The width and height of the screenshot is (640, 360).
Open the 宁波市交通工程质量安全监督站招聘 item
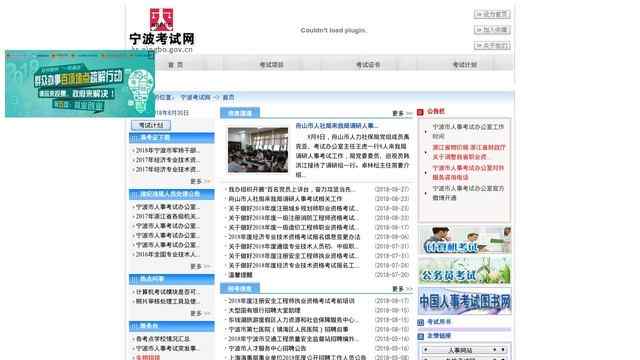[293, 339]
